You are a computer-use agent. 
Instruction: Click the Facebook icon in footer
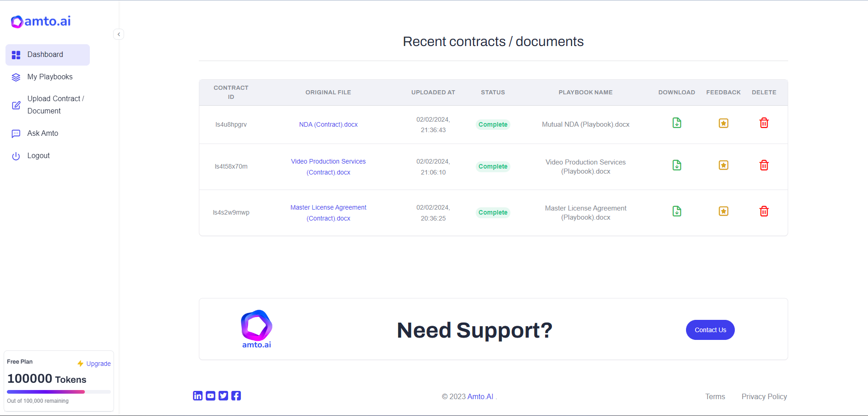coord(236,395)
